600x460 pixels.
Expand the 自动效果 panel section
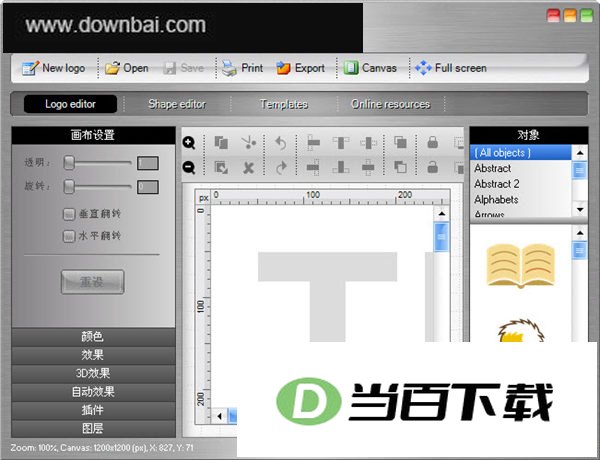(93, 392)
